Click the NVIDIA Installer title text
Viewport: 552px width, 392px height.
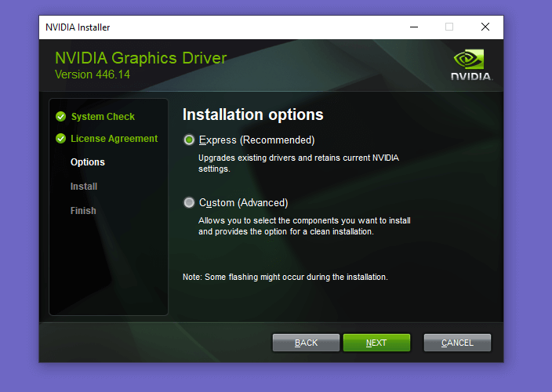[78, 27]
